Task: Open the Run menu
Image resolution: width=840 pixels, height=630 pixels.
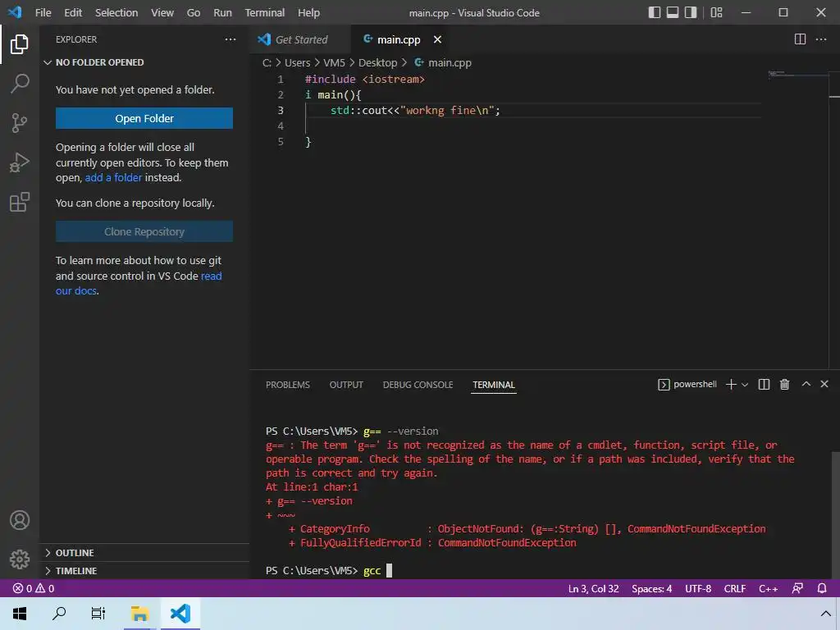Action: (x=223, y=12)
